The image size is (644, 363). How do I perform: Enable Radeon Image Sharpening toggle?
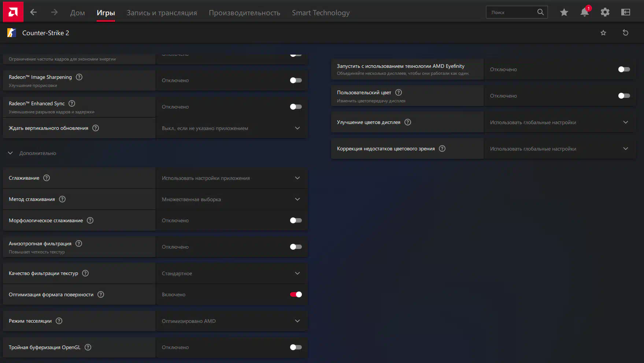click(x=296, y=80)
